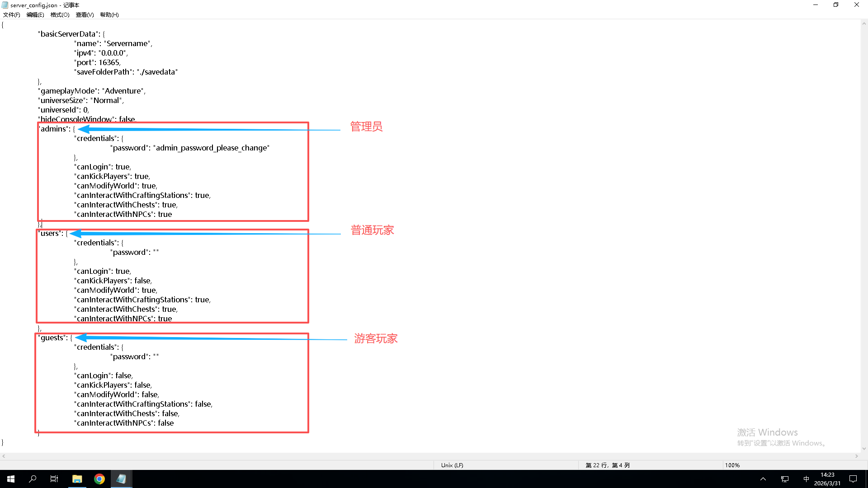Click on the admin_password_please_change text
868x488 pixels.
[211, 148]
